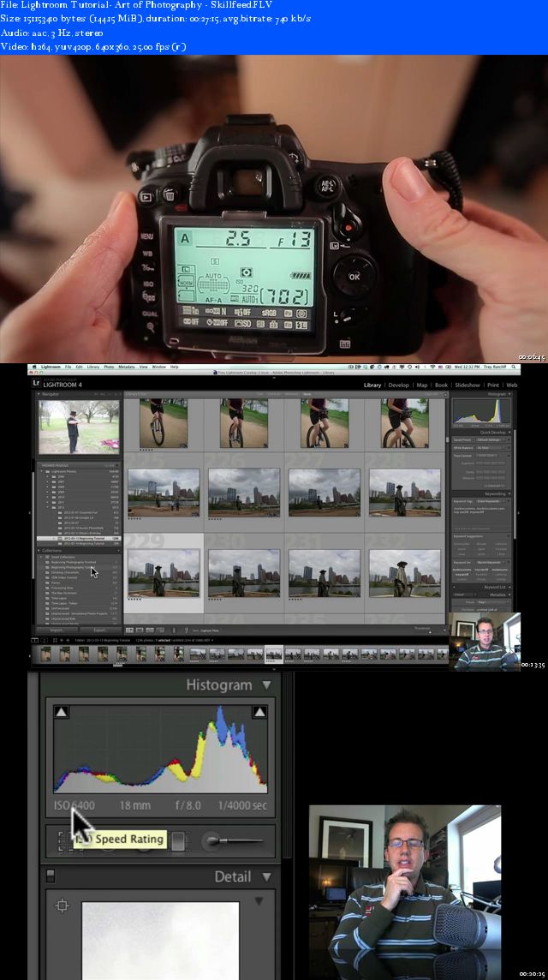Open the White Balance As Shot dropdown
This screenshot has height=980, width=548.
tap(493, 447)
